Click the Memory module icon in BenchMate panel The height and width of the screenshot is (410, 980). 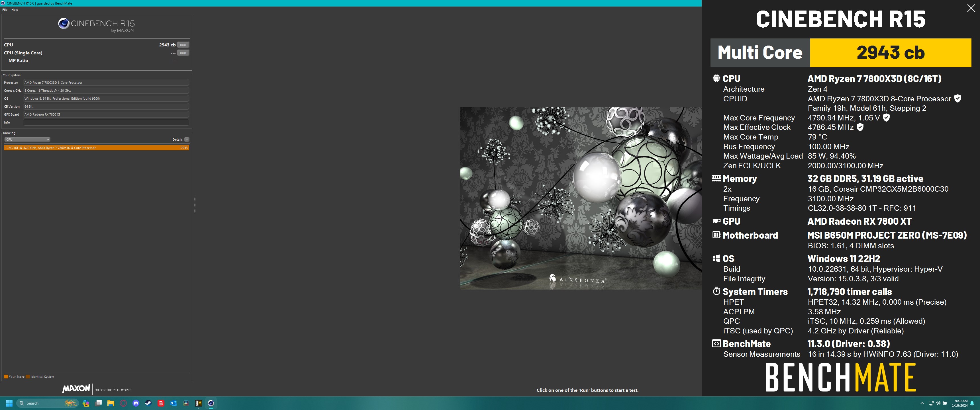coord(716,178)
